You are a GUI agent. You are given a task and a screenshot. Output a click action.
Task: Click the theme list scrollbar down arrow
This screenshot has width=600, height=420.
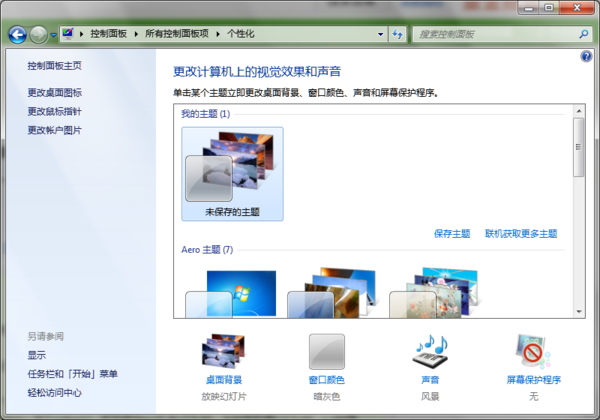[x=579, y=312]
